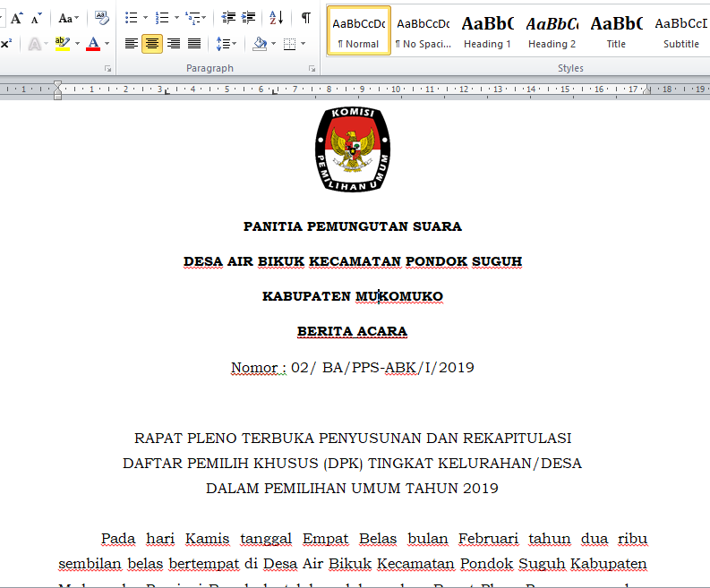Click the Sort A-Z icon
Image resolution: width=710 pixels, height=588 pixels.
[277, 18]
